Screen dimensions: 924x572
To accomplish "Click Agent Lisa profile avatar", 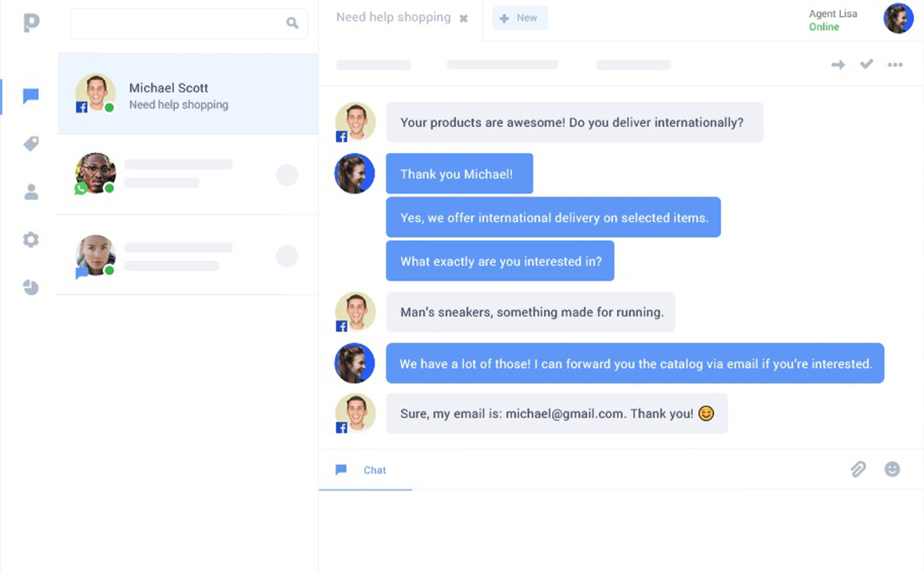I will pyautogui.click(x=898, y=18).
